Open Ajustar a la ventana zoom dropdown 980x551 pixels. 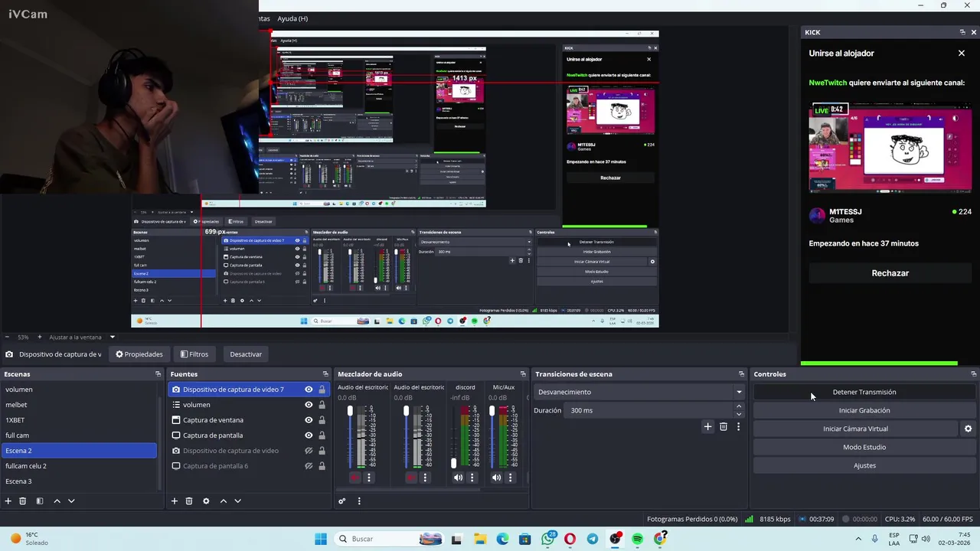[x=112, y=337]
